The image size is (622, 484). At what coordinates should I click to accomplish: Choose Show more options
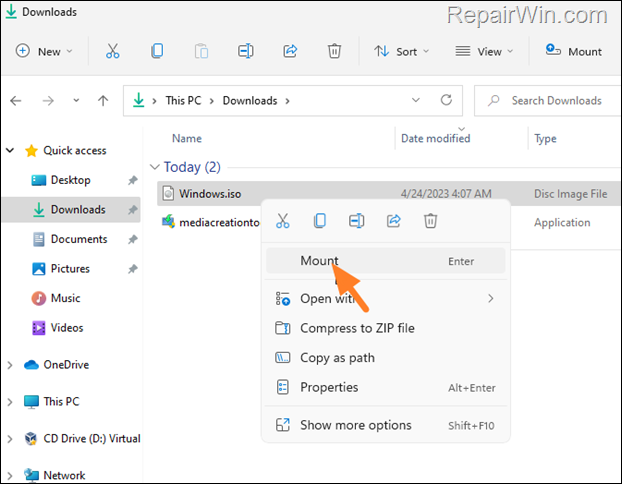(386, 425)
